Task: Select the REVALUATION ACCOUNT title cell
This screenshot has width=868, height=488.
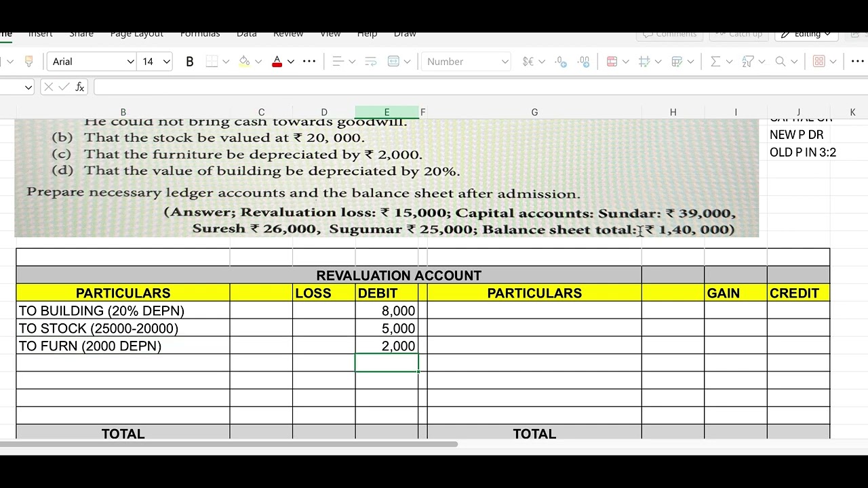Action: click(329, 275)
